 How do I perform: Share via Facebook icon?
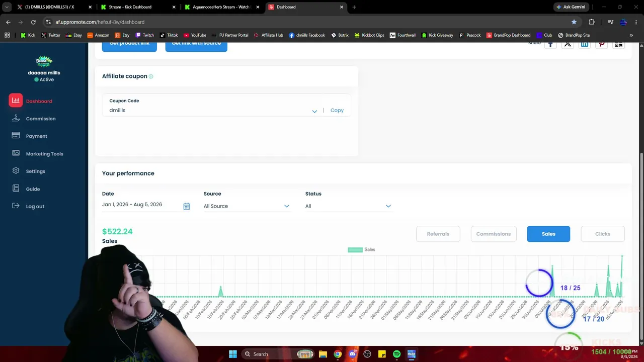550,44
